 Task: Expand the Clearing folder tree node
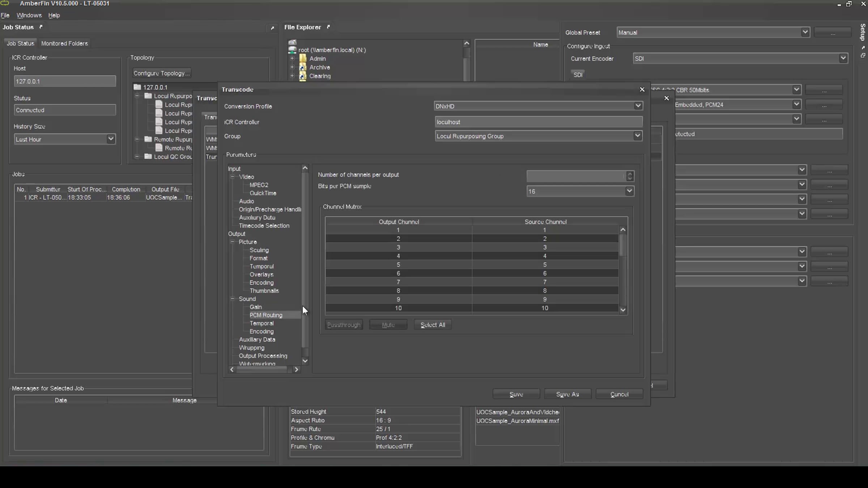(x=292, y=76)
